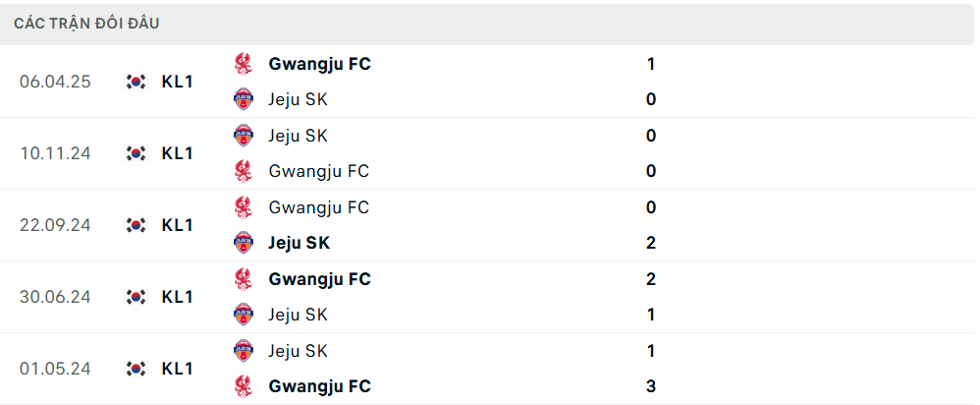Open KL1 league link for 01.05.24 match
Screen dimensions: 980x405
point(178,369)
